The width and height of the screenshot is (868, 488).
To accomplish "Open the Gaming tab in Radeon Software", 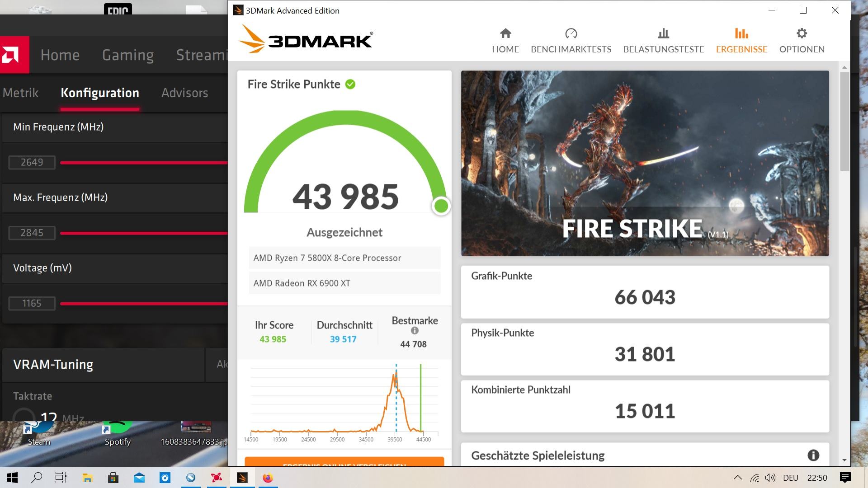I will (x=128, y=55).
